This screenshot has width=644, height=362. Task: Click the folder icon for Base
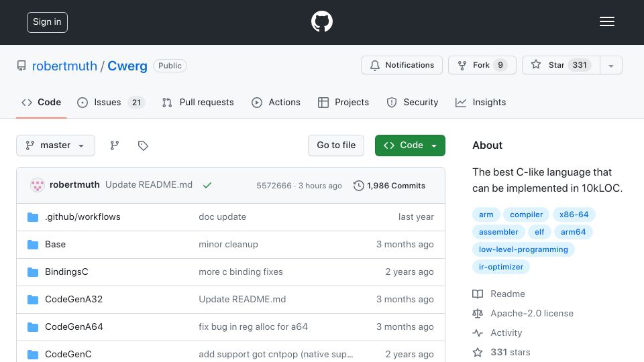(x=33, y=245)
